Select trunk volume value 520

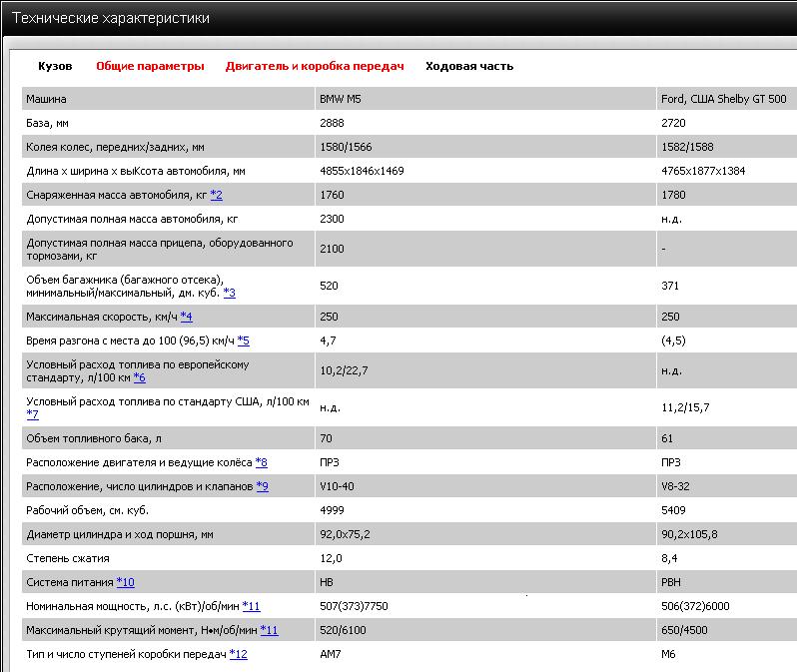[329, 286]
